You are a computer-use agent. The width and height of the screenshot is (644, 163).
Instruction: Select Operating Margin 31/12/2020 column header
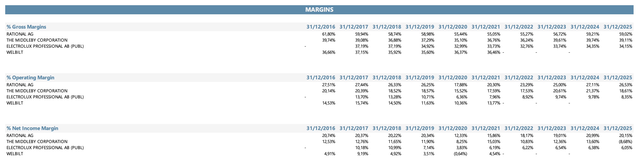[x=453, y=78]
